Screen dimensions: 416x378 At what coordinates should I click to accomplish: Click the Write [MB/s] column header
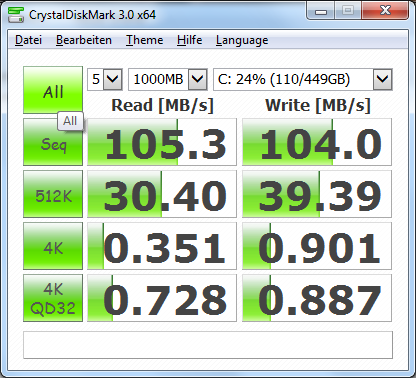click(318, 105)
